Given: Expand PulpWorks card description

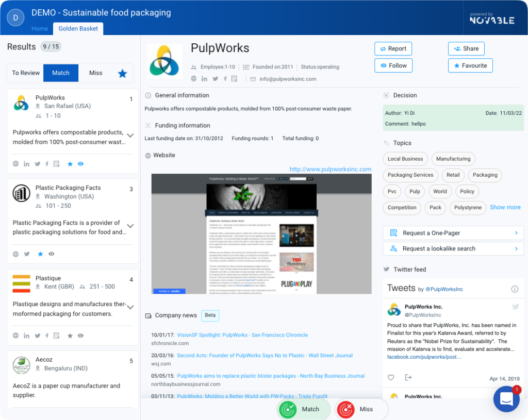Looking at the screenshot, I should 130,136.
